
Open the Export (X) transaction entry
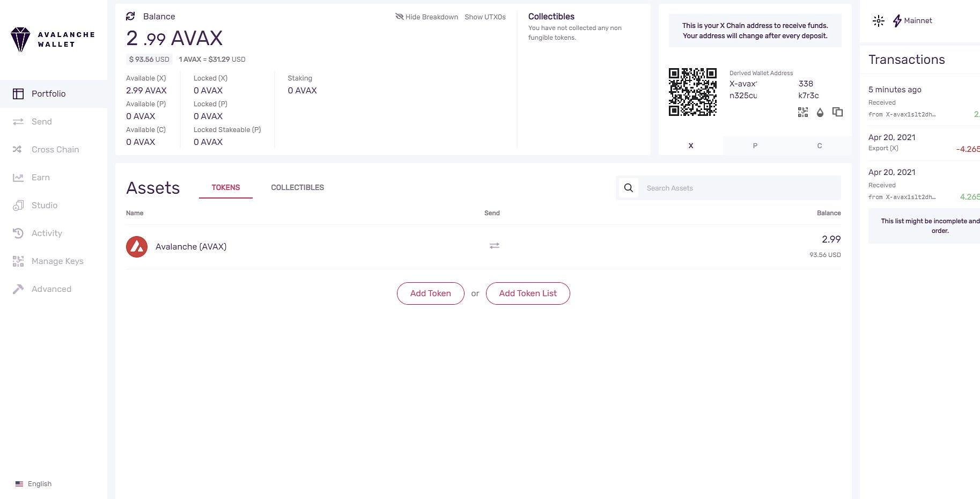[924, 143]
